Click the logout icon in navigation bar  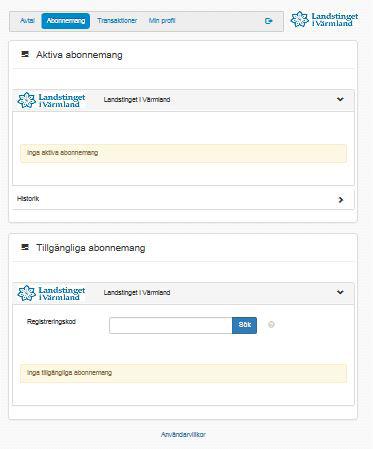point(269,21)
